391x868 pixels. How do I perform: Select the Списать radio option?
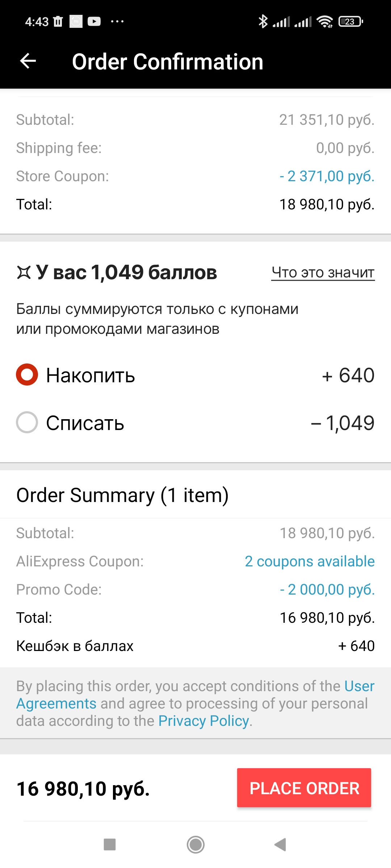(x=27, y=422)
